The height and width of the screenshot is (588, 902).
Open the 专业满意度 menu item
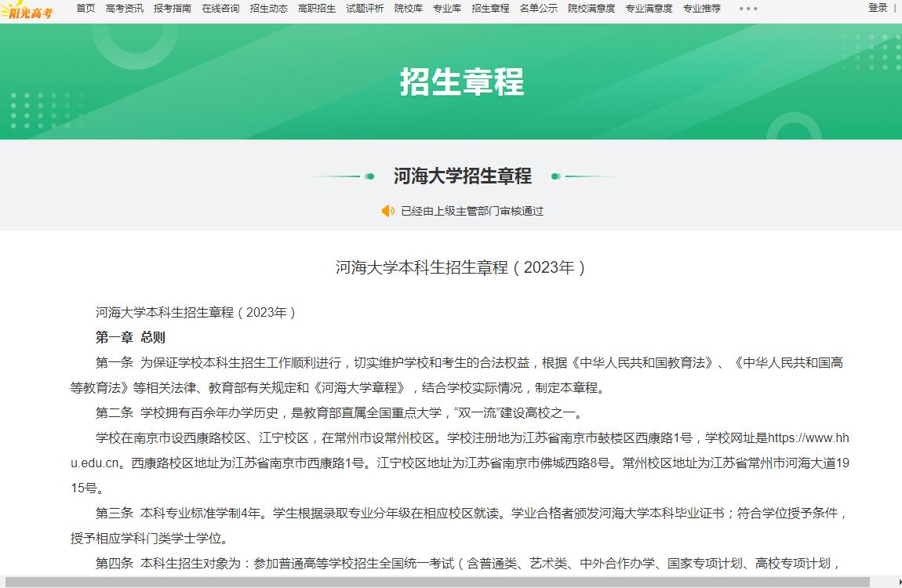[649, 8]
